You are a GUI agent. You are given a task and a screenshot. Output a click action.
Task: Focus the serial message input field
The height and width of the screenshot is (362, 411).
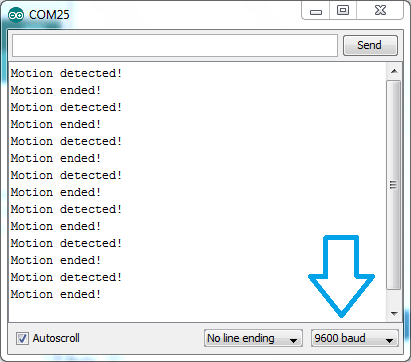point(175,45)
